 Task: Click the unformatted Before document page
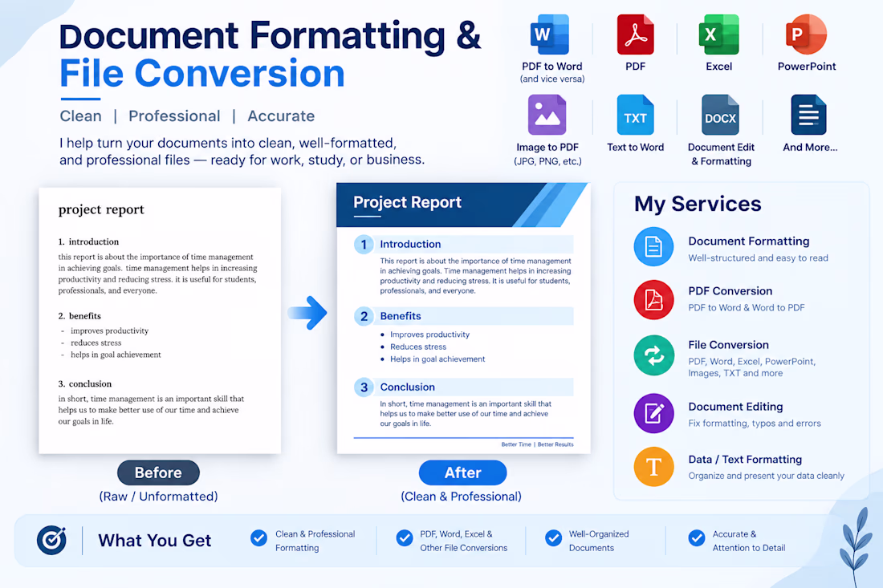(160, 321)
